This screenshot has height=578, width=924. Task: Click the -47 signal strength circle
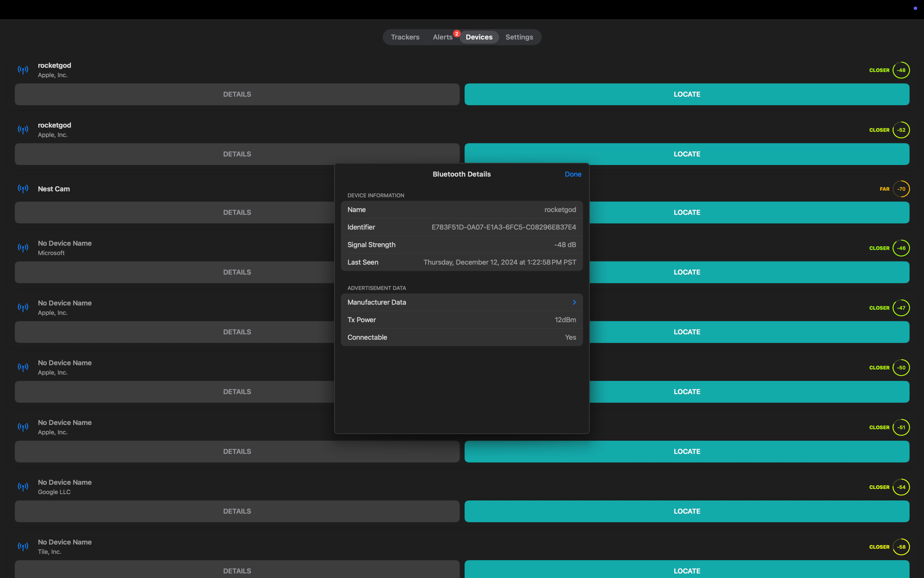[x=901, y=308]
